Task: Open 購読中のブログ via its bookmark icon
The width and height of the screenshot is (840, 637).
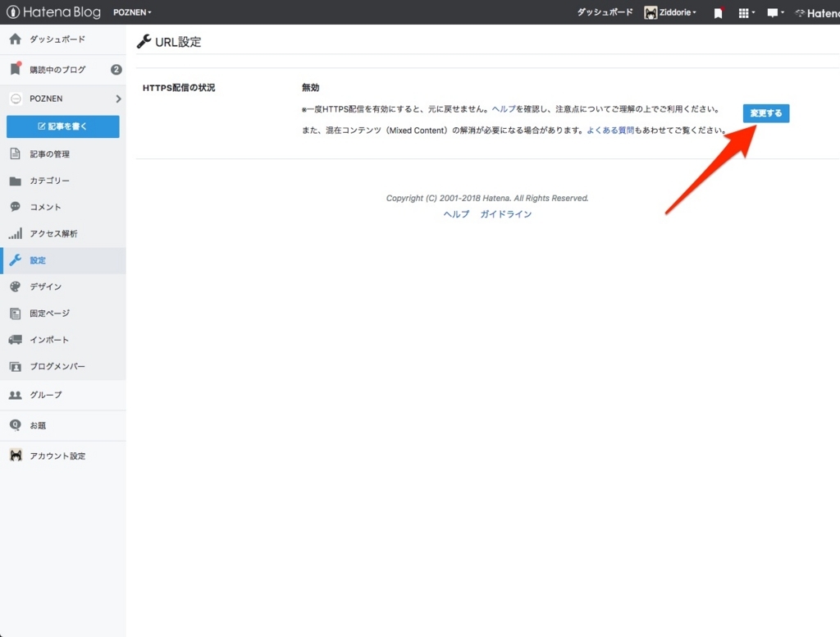Action: click(x=13, y=69)
